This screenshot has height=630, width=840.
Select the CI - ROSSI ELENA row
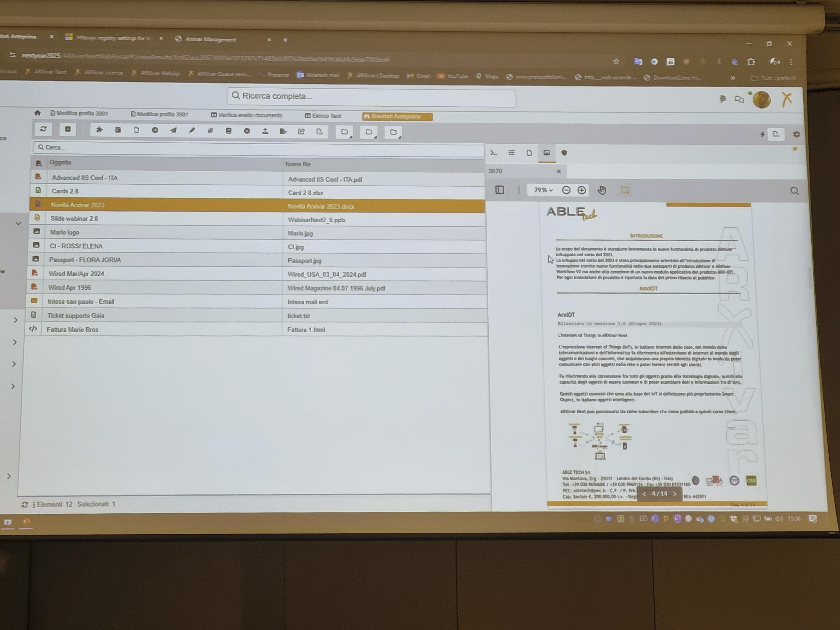tap(257, 246)
